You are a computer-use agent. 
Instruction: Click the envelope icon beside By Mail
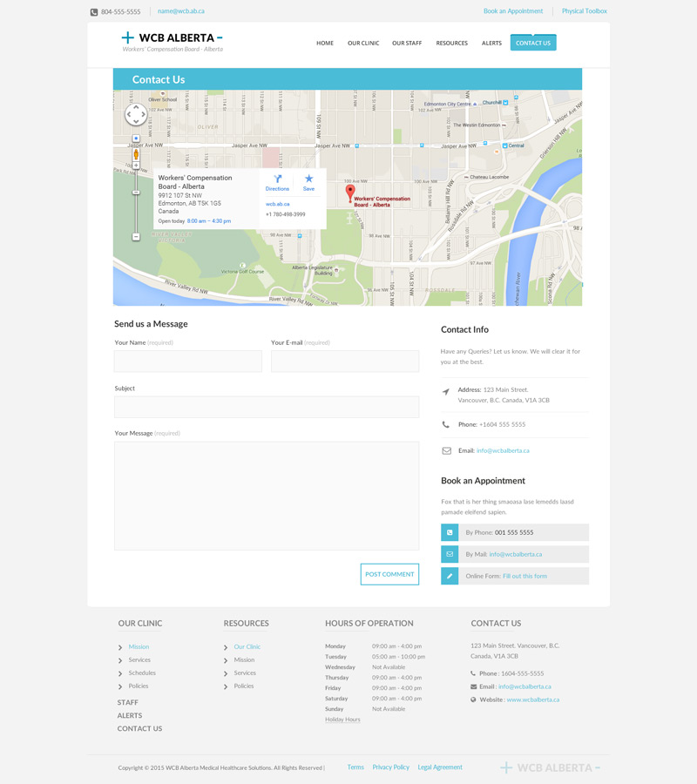[x=450, y=554]
